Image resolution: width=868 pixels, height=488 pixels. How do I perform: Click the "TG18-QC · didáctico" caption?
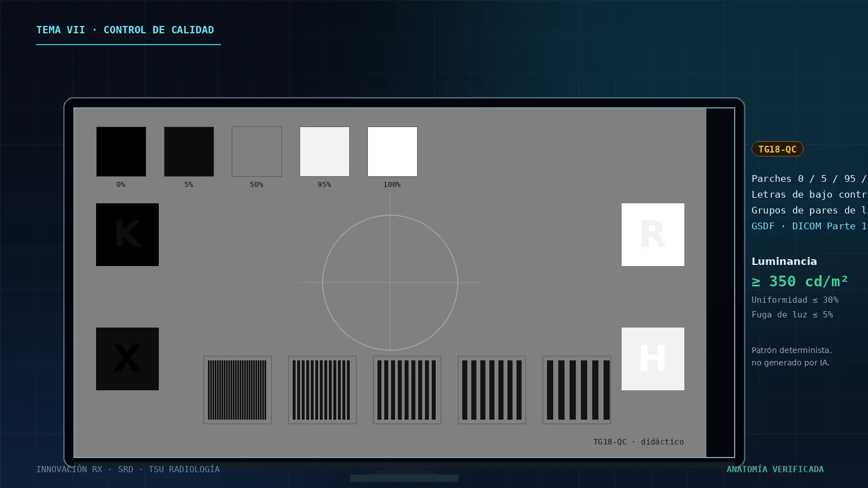pos(639,442)
